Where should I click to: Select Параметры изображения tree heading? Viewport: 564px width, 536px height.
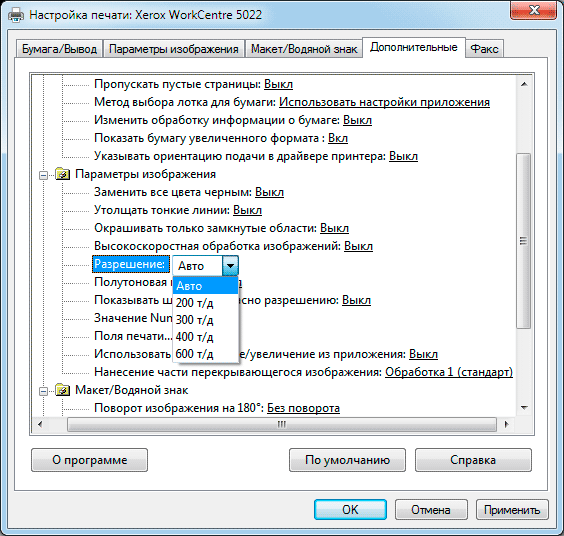[145, 174]
